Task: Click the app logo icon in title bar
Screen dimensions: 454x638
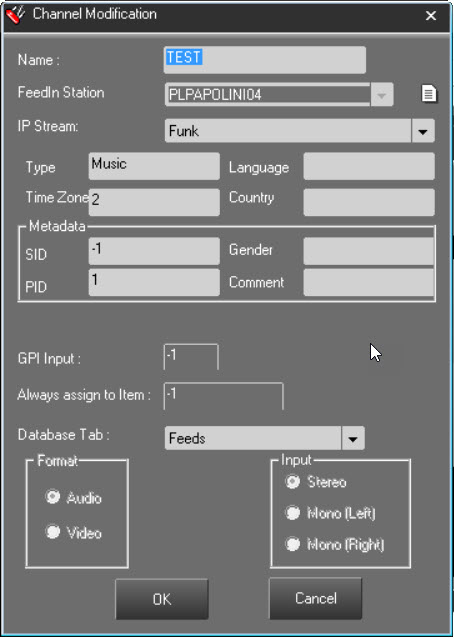Action: (15, 15)
